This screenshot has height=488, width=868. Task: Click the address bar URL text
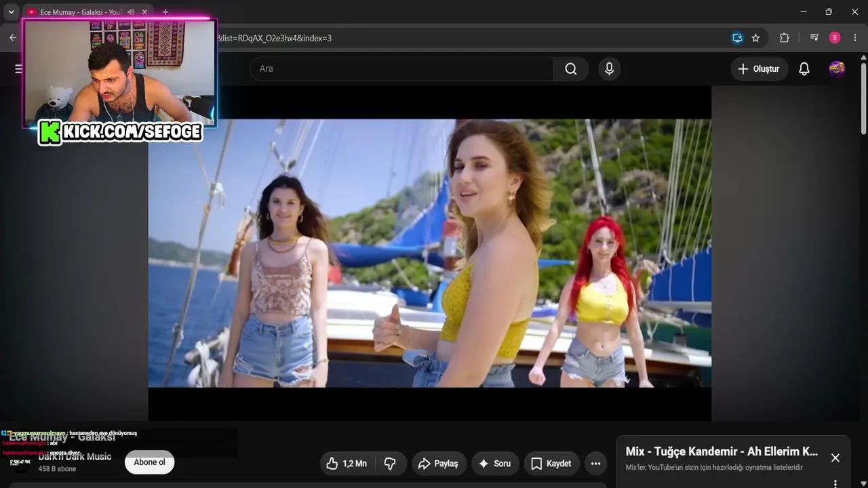(275, 38)
